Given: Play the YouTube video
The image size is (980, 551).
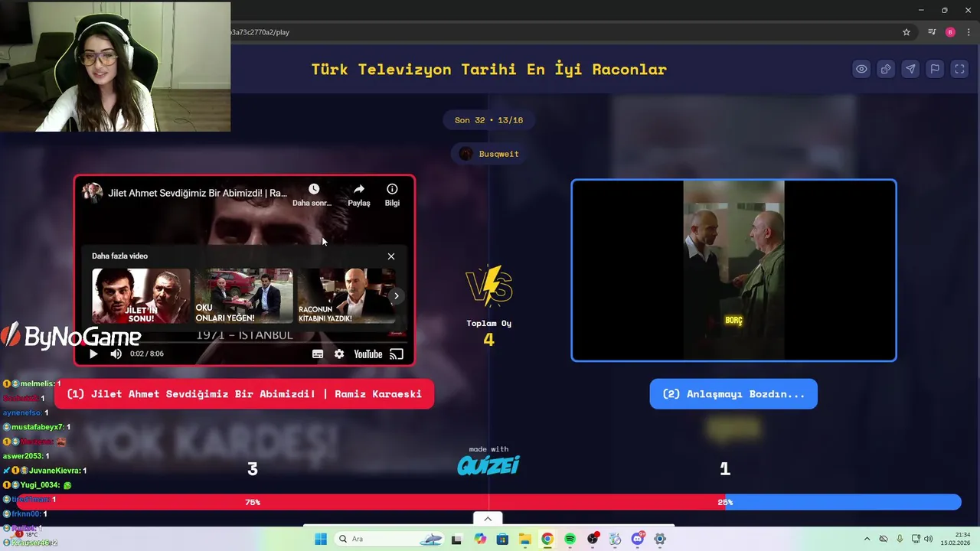Looking at the screenshot, I should coord(93,354).
